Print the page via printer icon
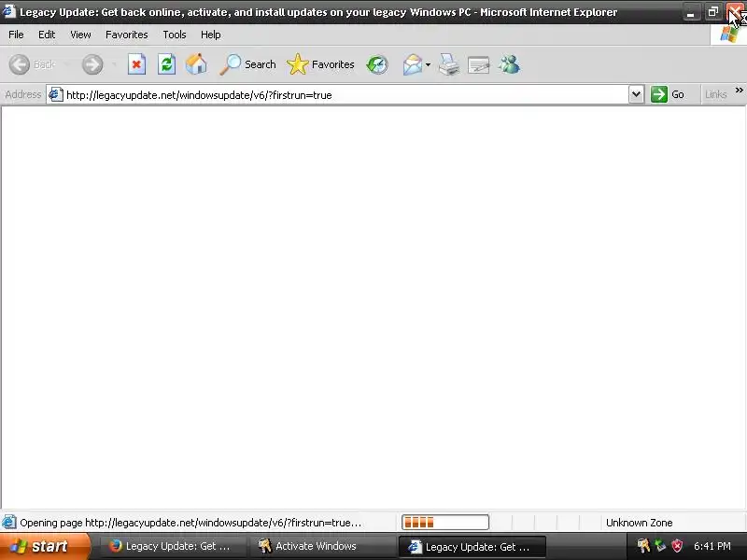Viewport: 747px width, 560px height. click(449, 64)
